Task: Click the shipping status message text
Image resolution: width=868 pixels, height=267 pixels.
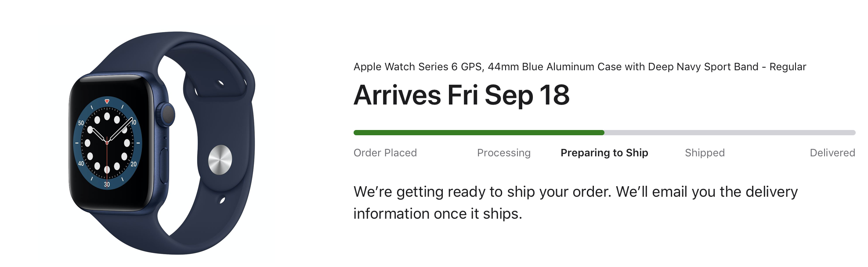Action: pyautogui.click(x=575, y=202)
